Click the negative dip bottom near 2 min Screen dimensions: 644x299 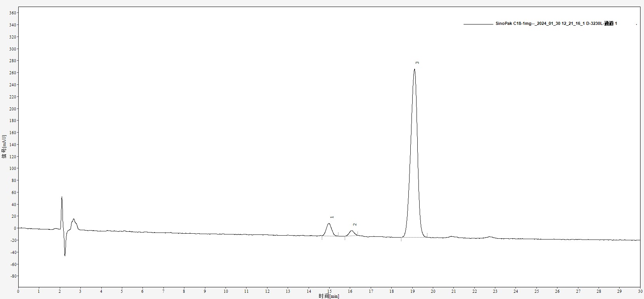click(65, 255)
